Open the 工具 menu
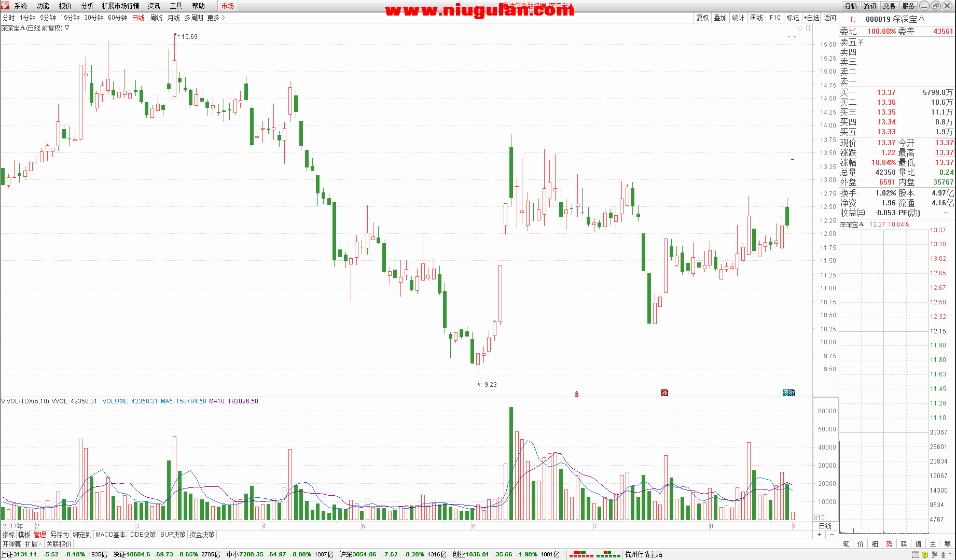 [176, 6]
